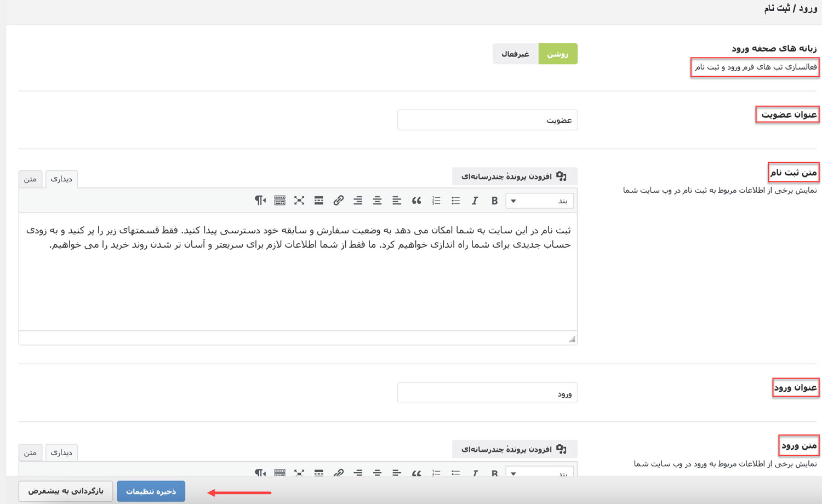This screenshot has height=504, width=822.
Task: Center-align text in registration text editor
Action: pos(377,201)
